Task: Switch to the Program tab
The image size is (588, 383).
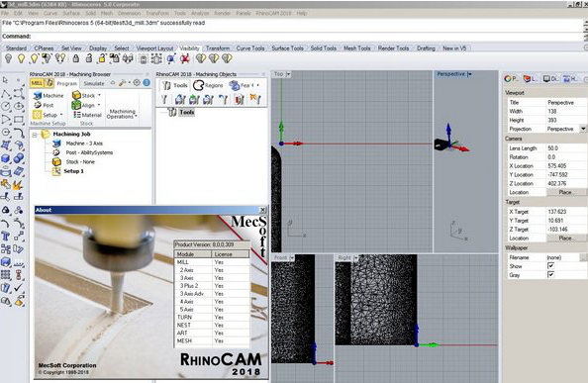Action: pyautogui.click(x=67, y=83)
